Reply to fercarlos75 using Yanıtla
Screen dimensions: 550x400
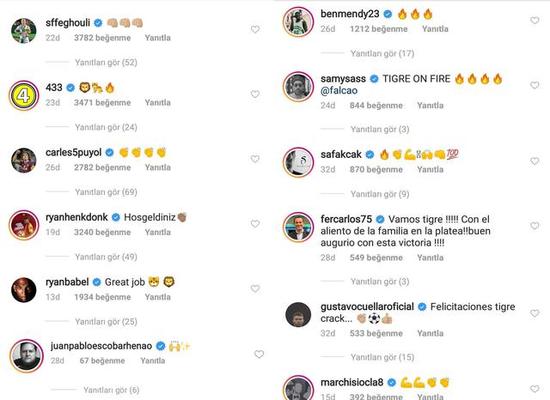click(430, 258)
